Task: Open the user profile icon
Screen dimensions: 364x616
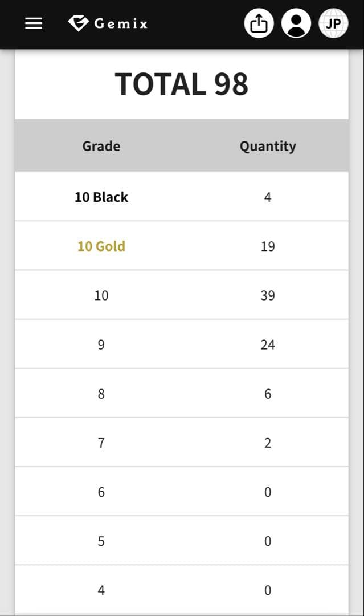Action: pos(296,23)
